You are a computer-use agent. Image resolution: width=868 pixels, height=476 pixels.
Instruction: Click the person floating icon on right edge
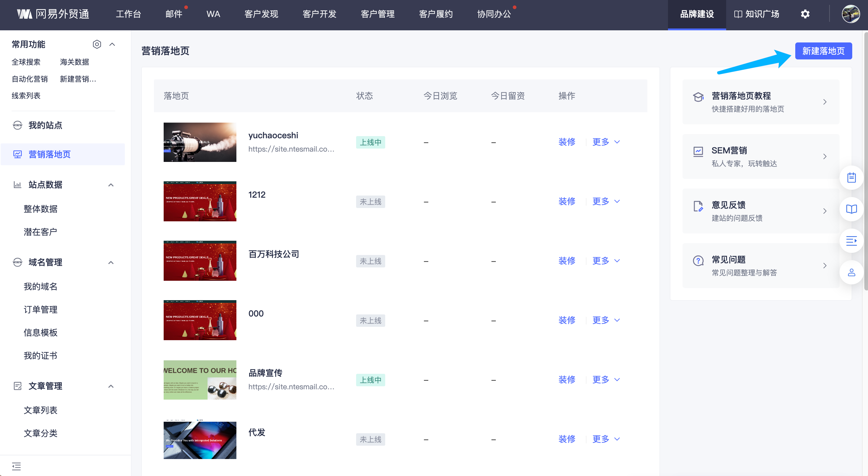pyautogui.click(x=851, y=272)
